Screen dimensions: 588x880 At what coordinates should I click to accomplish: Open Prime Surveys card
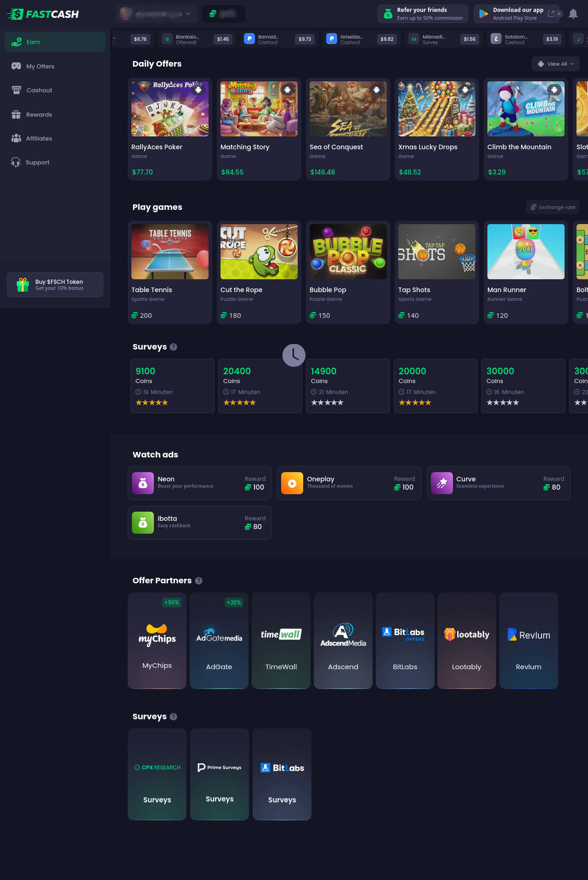pos(220,774)
